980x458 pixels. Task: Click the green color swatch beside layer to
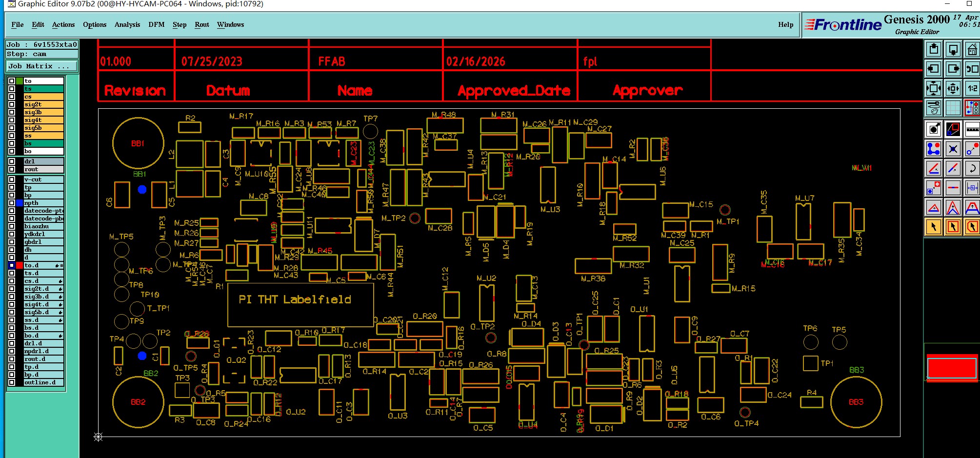pyautogui.click(x=20, y=81)
